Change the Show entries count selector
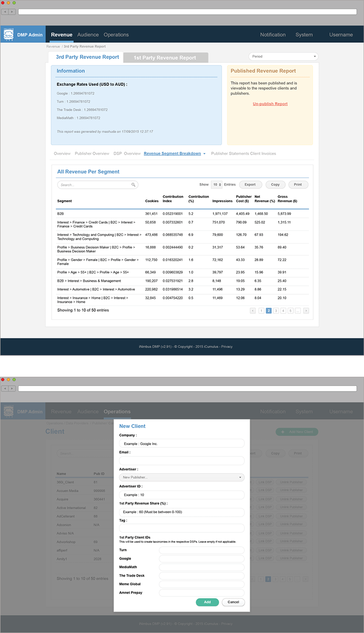This screenshot has width=364, height=633. click(216, 185)
